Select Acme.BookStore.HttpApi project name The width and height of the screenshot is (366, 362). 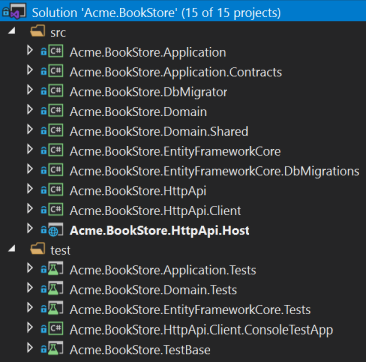tap(138, 191)
